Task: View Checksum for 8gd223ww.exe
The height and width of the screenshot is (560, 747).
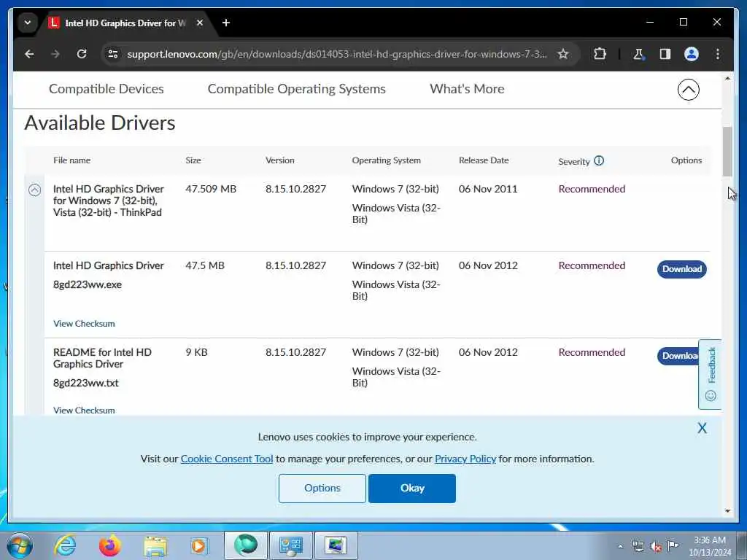Action: point(84,324)
